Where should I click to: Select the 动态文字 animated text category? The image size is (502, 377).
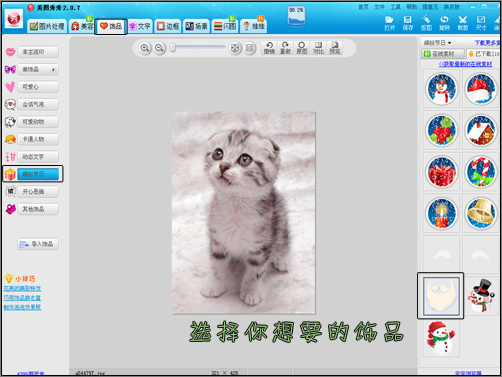[x=38, y=157]
